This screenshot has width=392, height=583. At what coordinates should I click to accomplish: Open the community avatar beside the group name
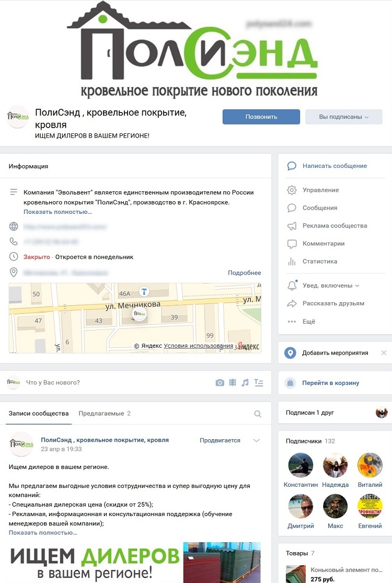point(17,117)
